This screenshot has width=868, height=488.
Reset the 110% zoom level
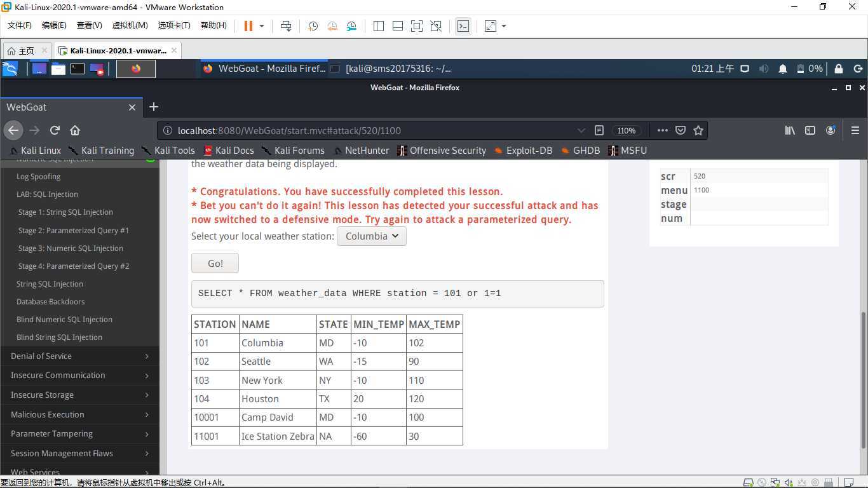pyautogui.click(x=626, y=130)
